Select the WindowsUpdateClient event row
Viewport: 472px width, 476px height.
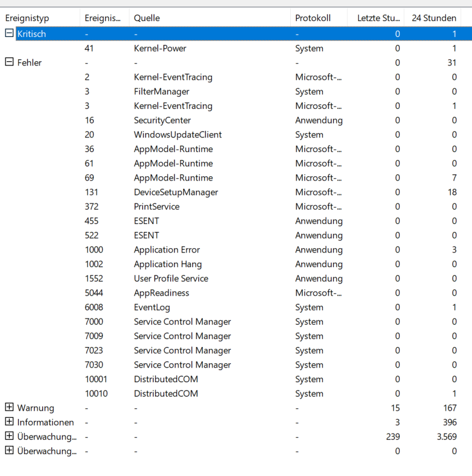tap(236, 134)
